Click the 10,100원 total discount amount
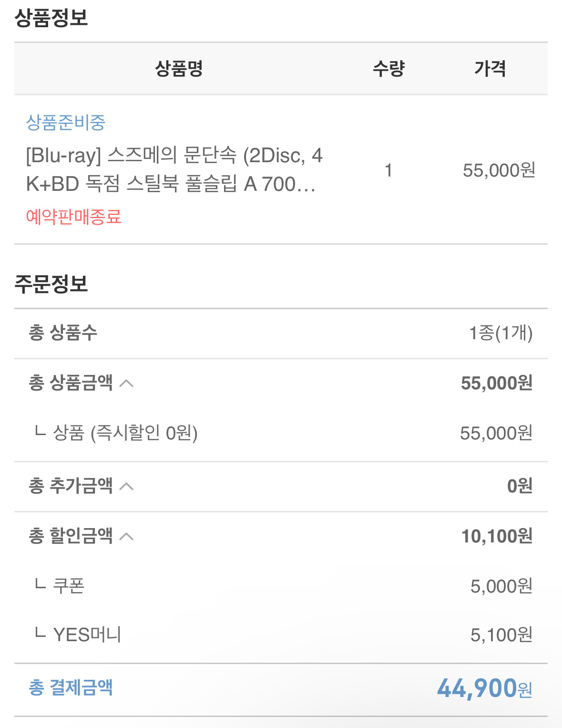Screen dimensions: 562x728 pyautogui.click(x=497, y=536)
